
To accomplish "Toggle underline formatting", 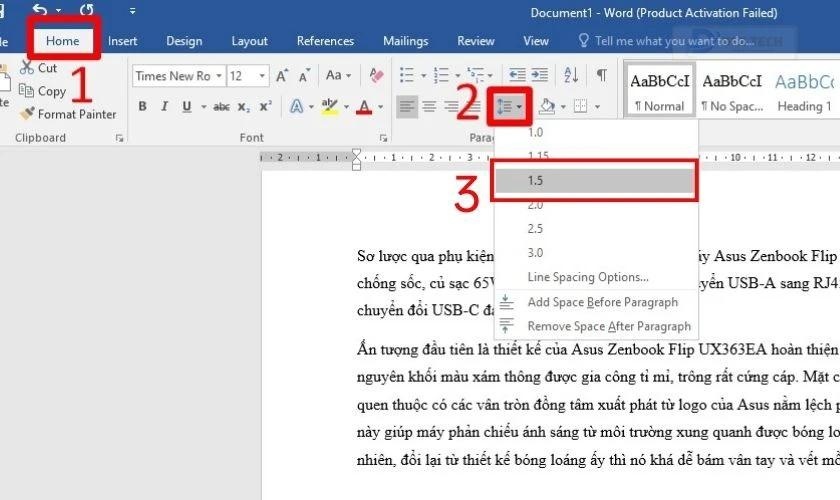I will coord(186,106).
